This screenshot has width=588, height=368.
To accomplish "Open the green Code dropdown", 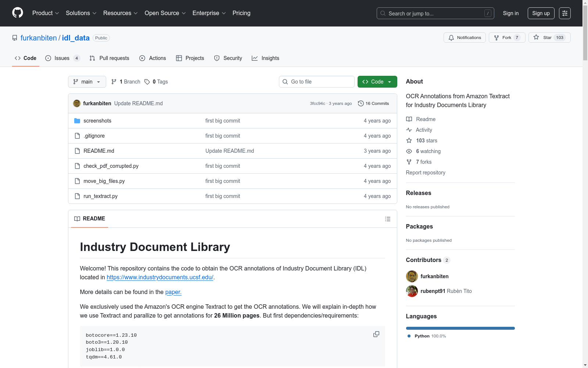I will coord(377,82).
